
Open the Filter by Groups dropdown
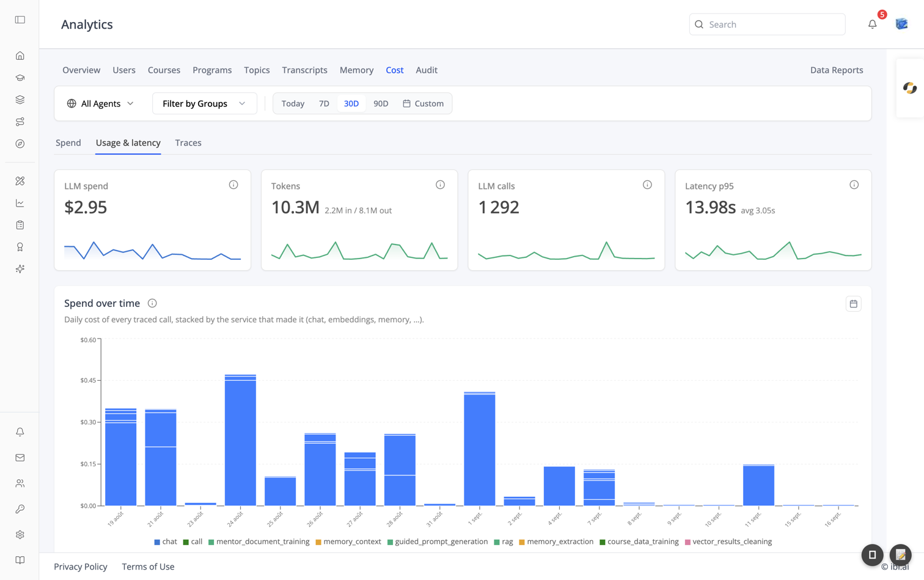point(204,104)
